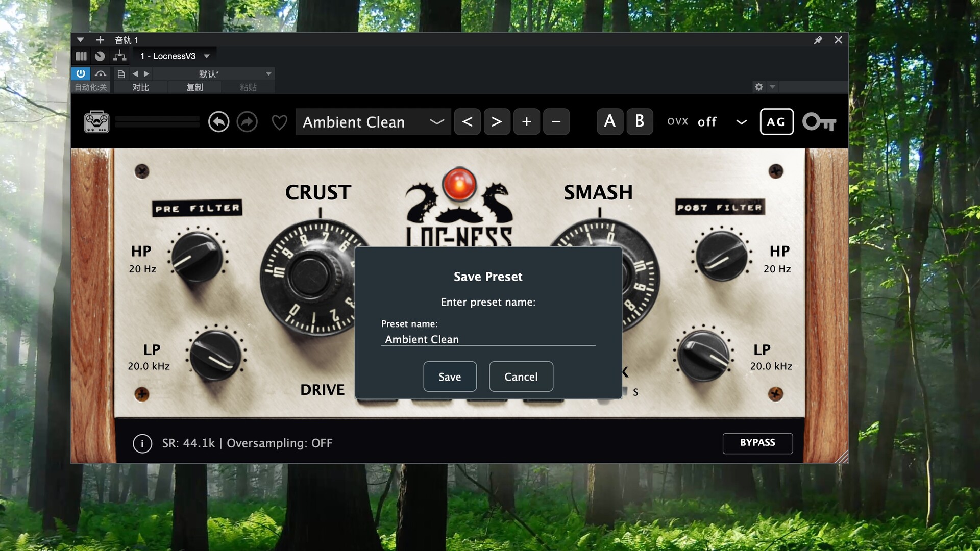Favorite preset with heart icon

point(279,122)
